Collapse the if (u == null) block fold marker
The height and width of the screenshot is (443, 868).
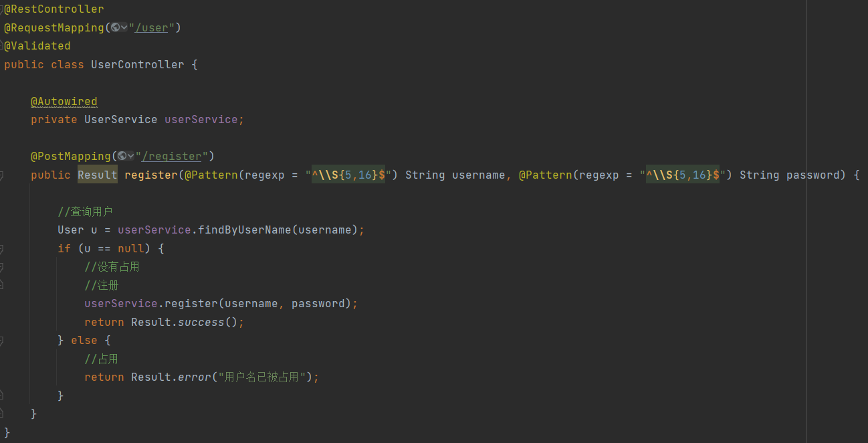tap(1, 248)
